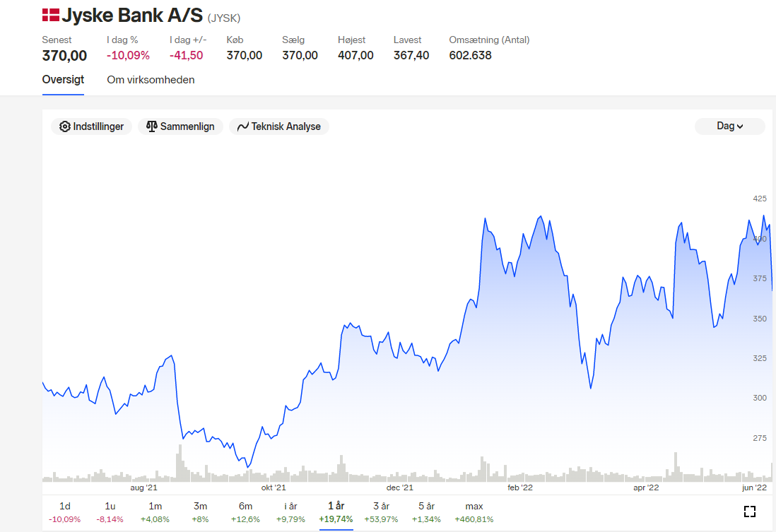Select the i år period
The image size is (776, 532).
coord(290,512)
